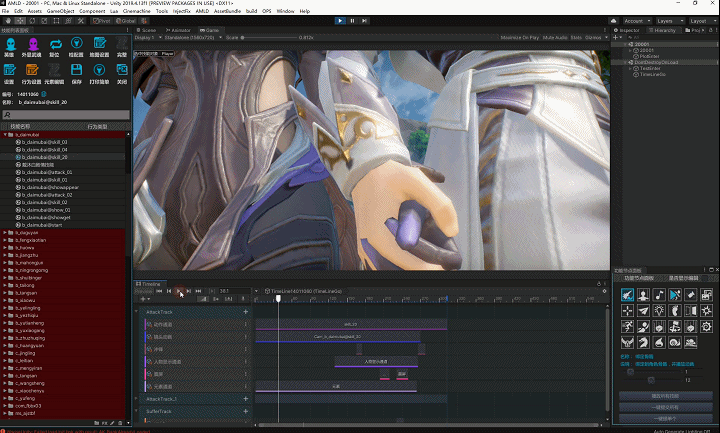Click the footprint node icon
Screen dimensions: 720x433
(675, 311)
